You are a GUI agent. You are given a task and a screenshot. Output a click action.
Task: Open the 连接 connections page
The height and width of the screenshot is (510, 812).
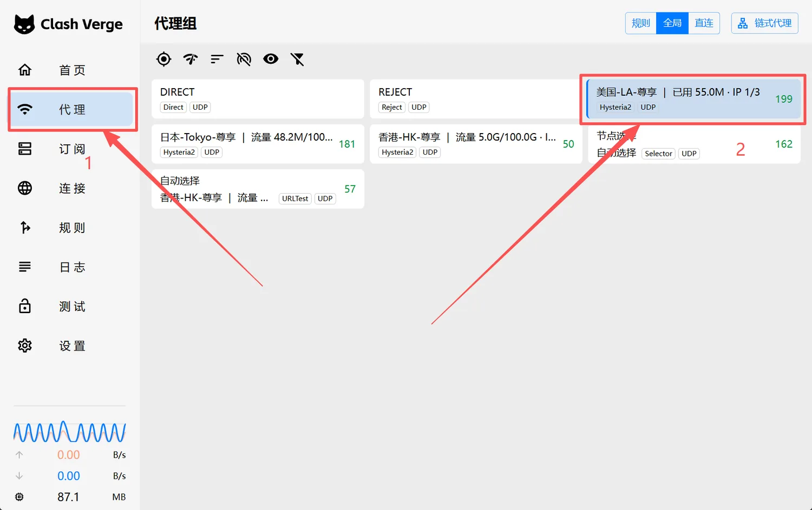point(71,188)
